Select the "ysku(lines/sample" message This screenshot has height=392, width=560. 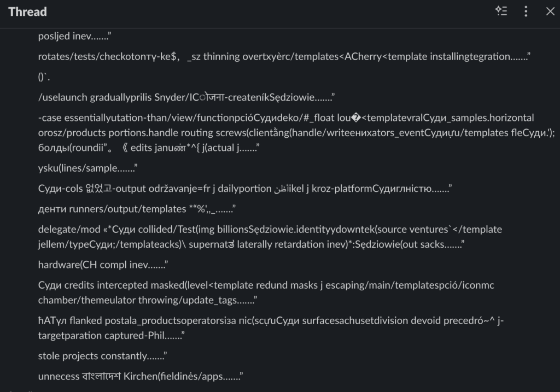[x=88, y=168]
